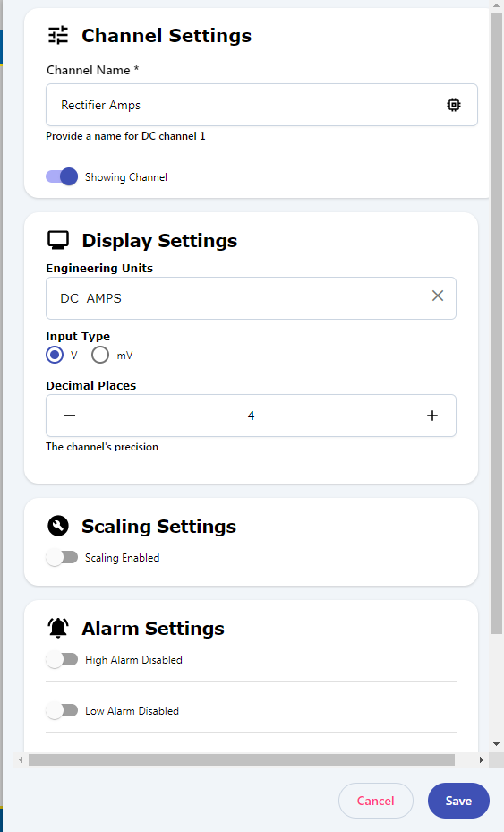The height and width of the screenshot is (832, 504).
Task: Select the mV input type radio
Action: 100,355
